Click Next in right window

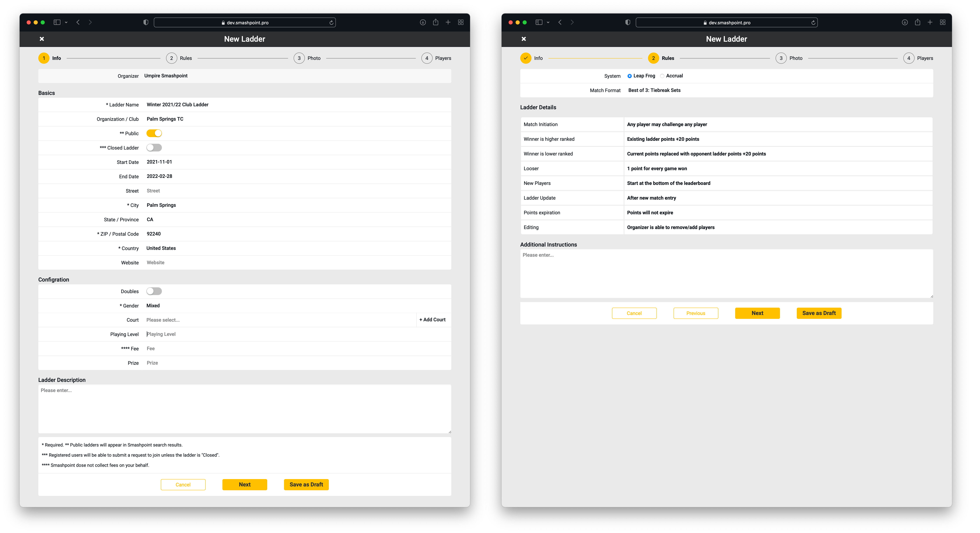[757, 313]
